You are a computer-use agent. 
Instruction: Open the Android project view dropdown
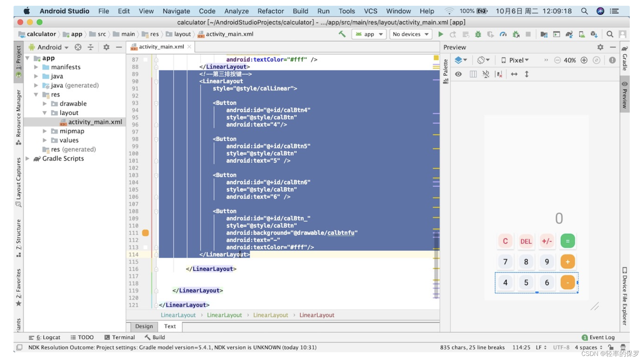49,47
